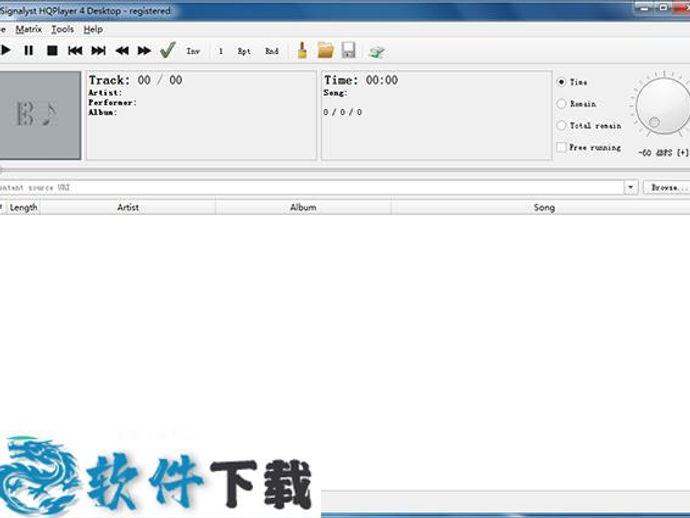The width and height of the screenshot is (690, 518).
Task: Save playlist with the floppy disk icon
Action: 349,50
